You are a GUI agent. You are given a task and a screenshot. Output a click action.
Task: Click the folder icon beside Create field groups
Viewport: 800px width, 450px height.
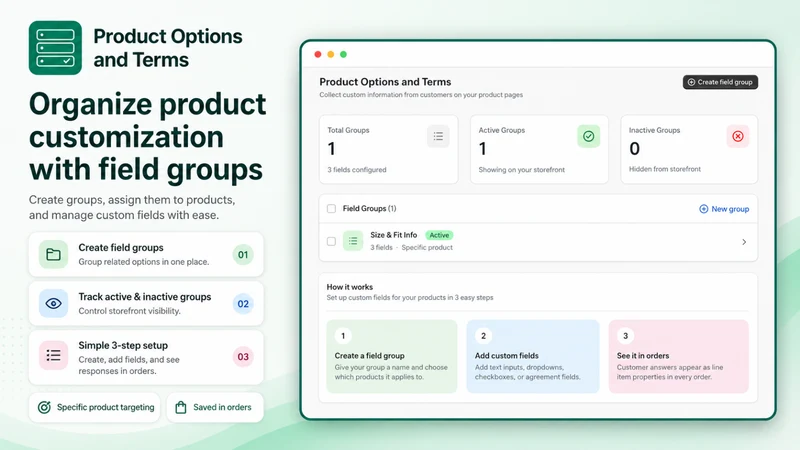53,254
